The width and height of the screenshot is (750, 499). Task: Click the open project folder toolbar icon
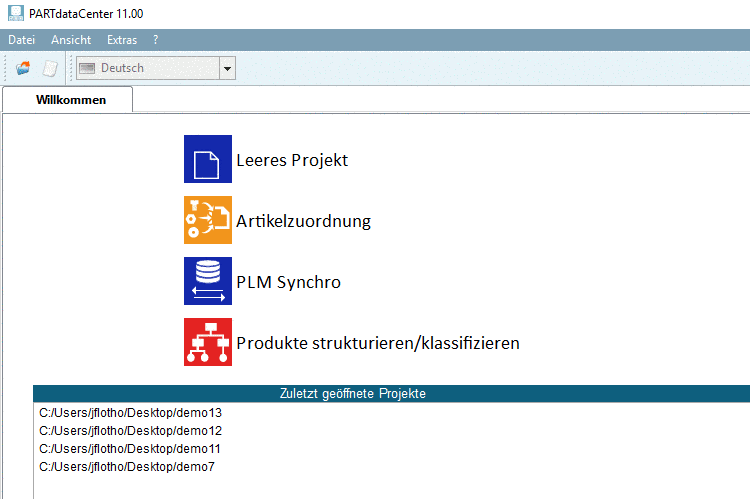point(23,68)
